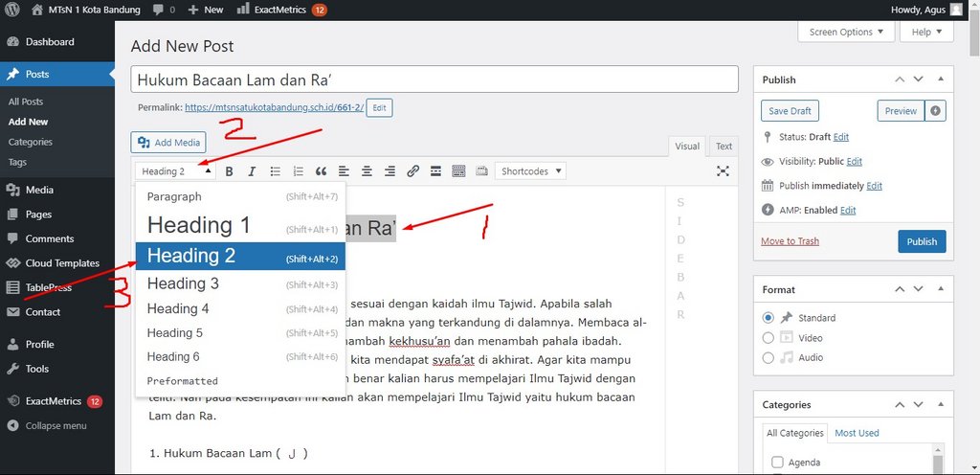Insert a bulleted list
This screenshot has height=475, width=980.
click(275, 171)
